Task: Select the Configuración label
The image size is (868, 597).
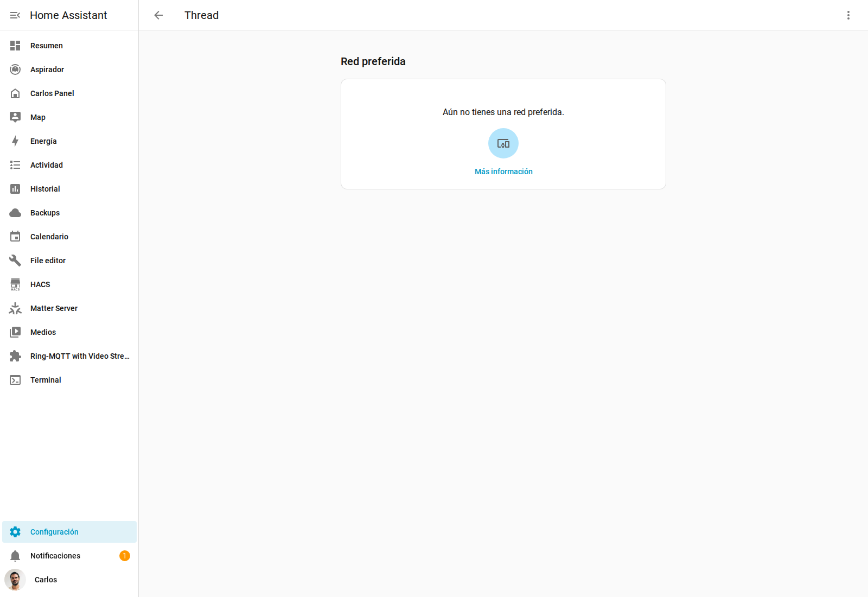Action: coord(54,532)
